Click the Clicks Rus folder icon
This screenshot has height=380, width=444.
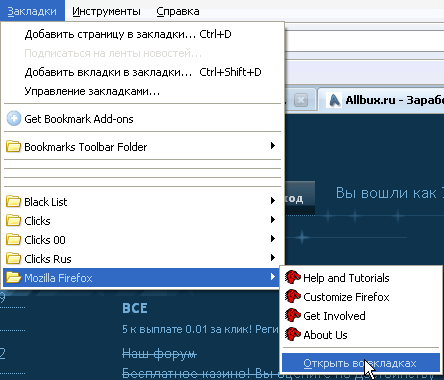click(x=13, y=258)
